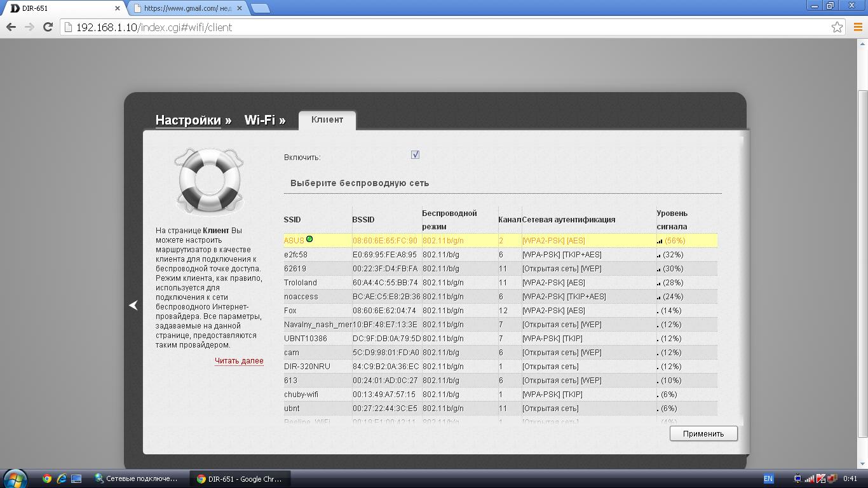868x488 pixels.
Task: Switch to the Gmail browser tab
Action: tap(187, 8)
